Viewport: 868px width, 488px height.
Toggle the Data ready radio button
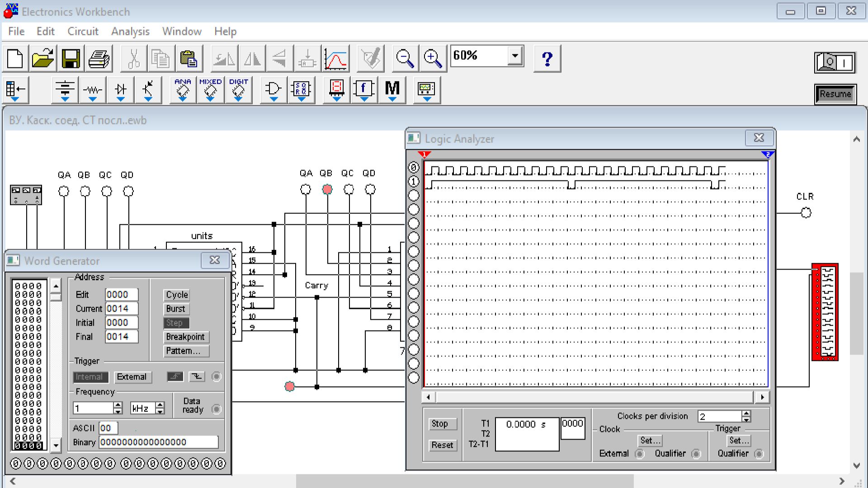click(217, 409)
